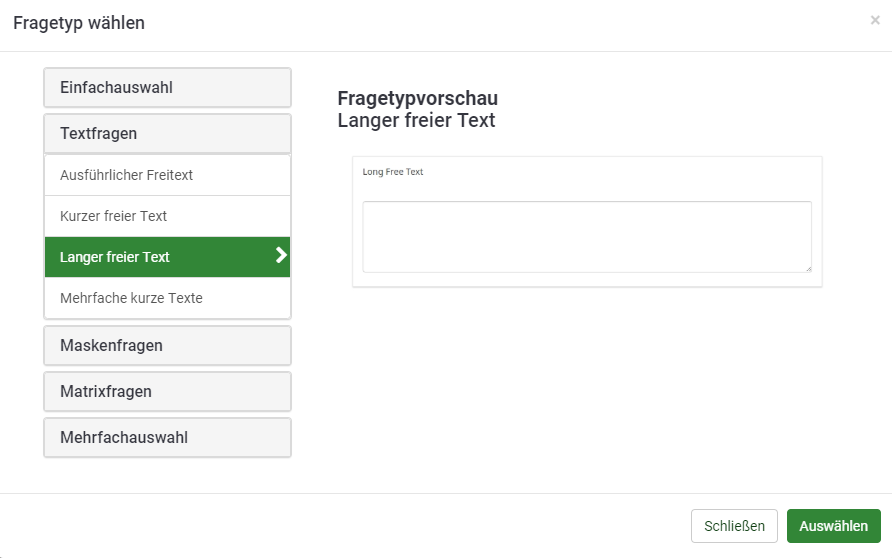Expand the Maskenfragen group
The height and width of the screenshot is (558, 892).
pos(167,346)
